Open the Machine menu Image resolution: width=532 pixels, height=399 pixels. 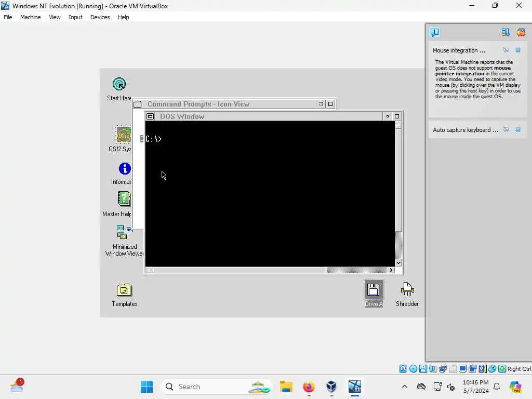30,17
